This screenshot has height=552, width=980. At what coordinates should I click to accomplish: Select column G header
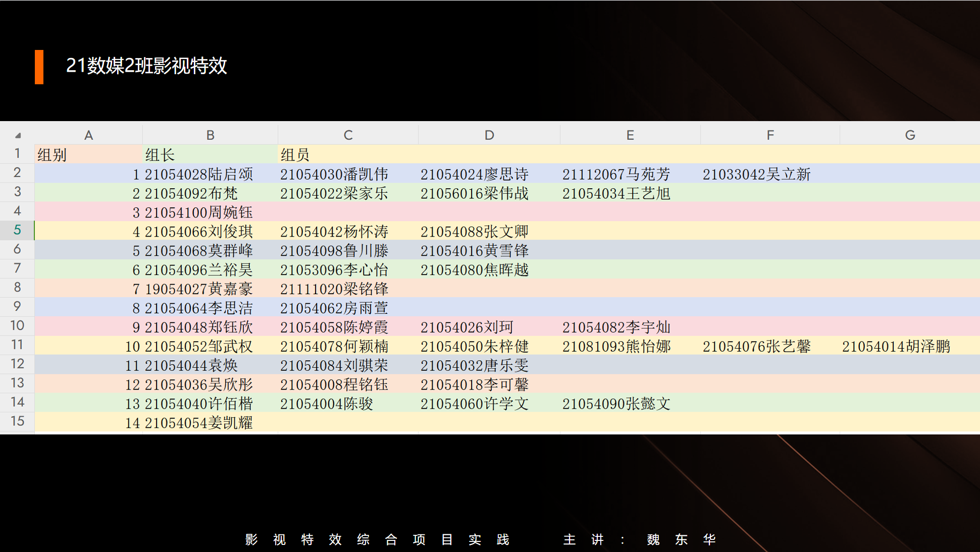(910, 135)
